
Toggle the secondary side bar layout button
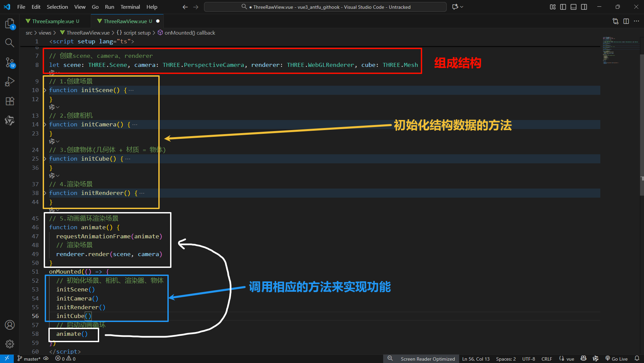pos(584,7)
